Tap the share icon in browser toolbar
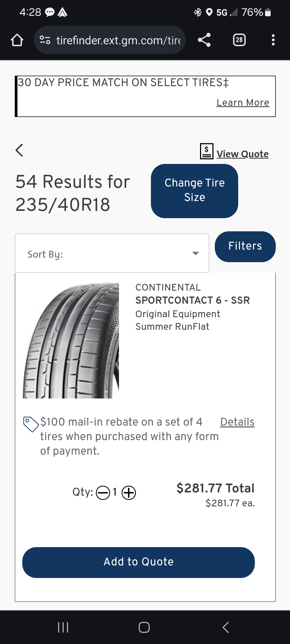This screenshot has width=290, height=644. (204, 40)
